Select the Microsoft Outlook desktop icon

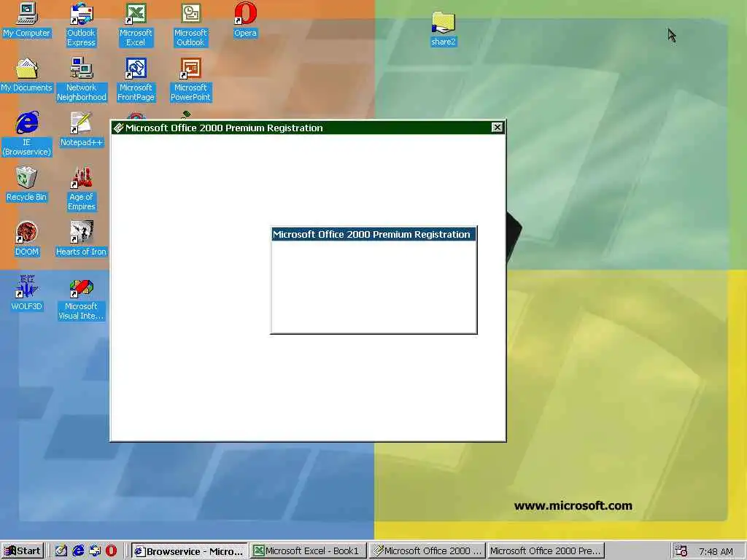pyautogui.click(x=190, y=25)
